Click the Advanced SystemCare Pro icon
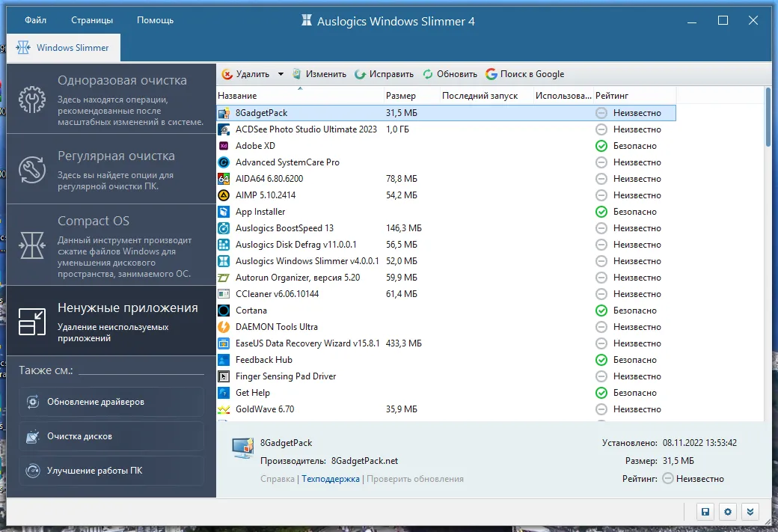778x532 pixels. [x=224, y=162]
